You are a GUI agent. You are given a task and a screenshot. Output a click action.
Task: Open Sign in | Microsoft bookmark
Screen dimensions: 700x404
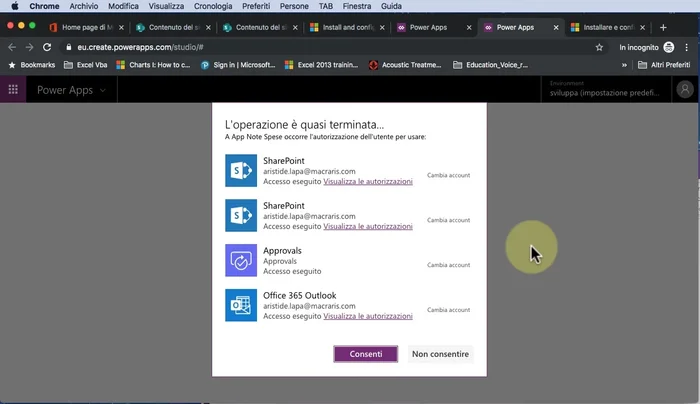point(238,65)
